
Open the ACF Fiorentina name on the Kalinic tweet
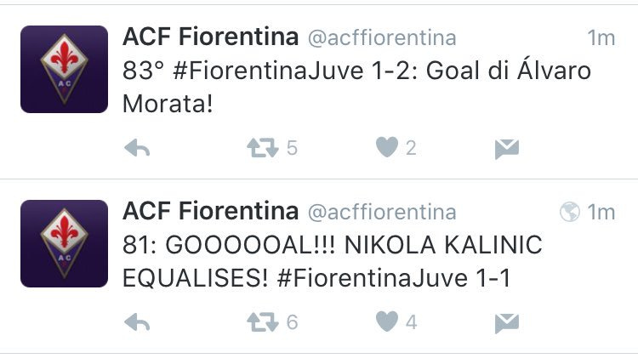click(210, 211)
